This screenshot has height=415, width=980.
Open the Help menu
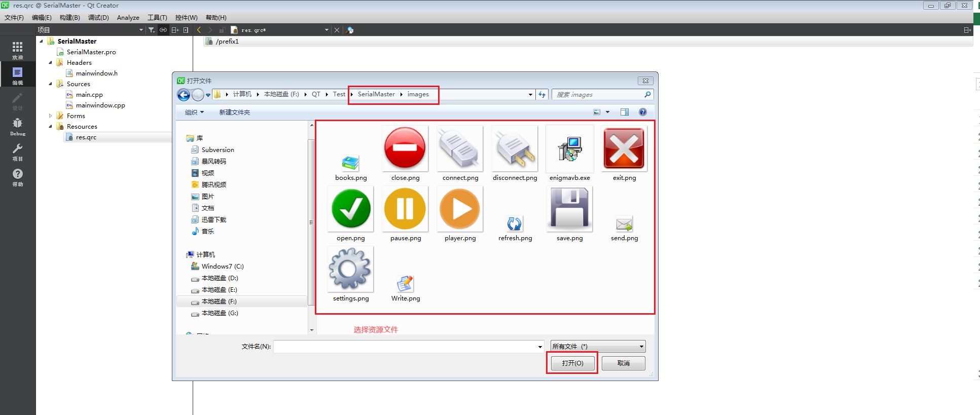pyautogui.click(x=216, y=17)
